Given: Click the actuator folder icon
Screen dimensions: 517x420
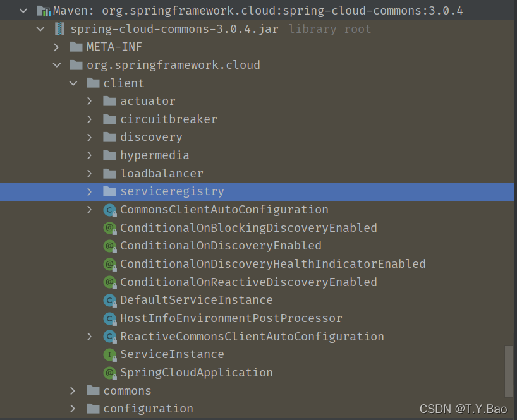Looking at the screenshot, I should (109, 101).
